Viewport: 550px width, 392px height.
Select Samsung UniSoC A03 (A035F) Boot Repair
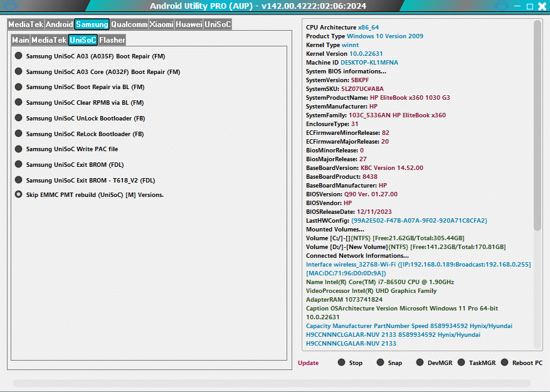(18, 56)
